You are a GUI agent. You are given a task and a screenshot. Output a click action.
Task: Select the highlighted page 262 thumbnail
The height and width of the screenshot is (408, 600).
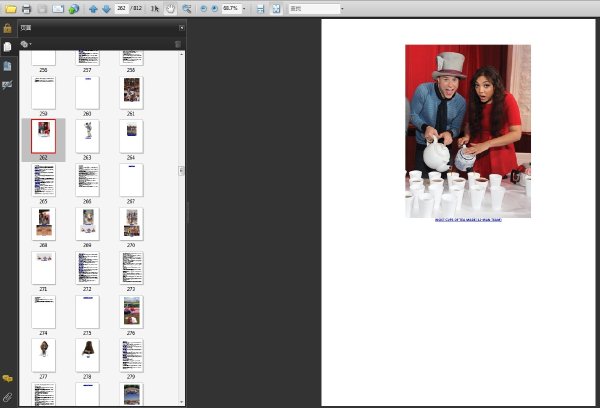(x=43, y=136)
